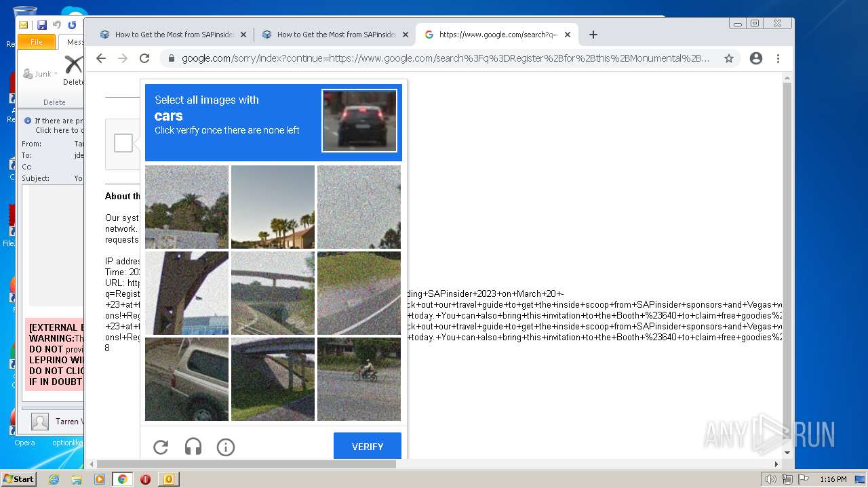Select top-left captcha tile with trees
868x488 pixels.
tap(186, 207)
